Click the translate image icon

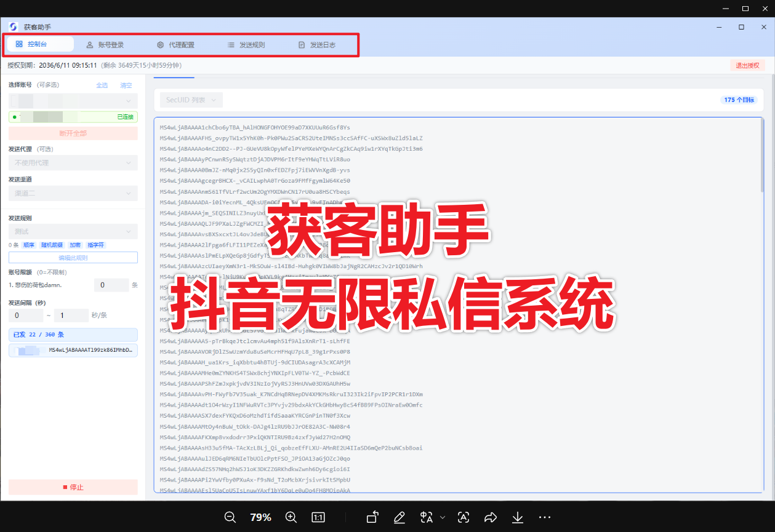[x=427, y=517]
